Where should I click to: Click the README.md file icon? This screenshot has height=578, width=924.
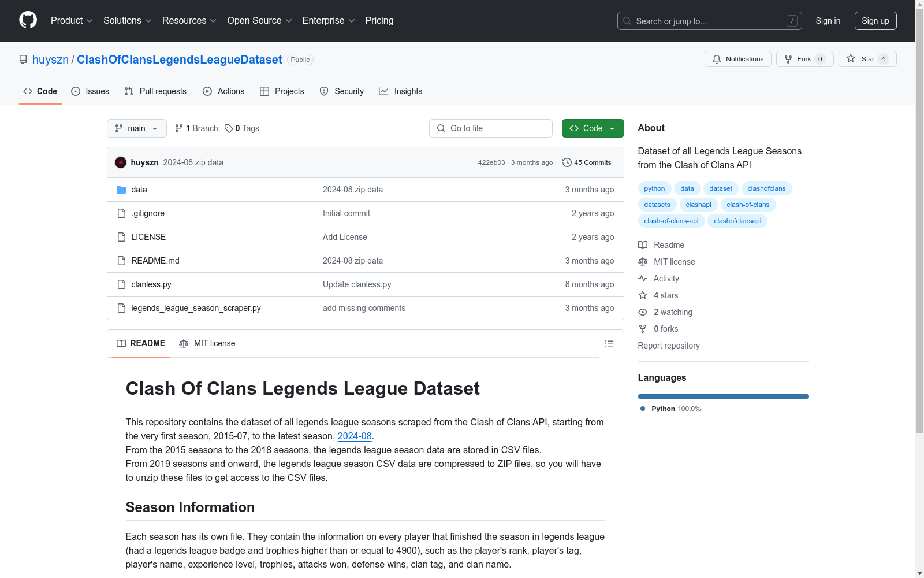(121, 261)
